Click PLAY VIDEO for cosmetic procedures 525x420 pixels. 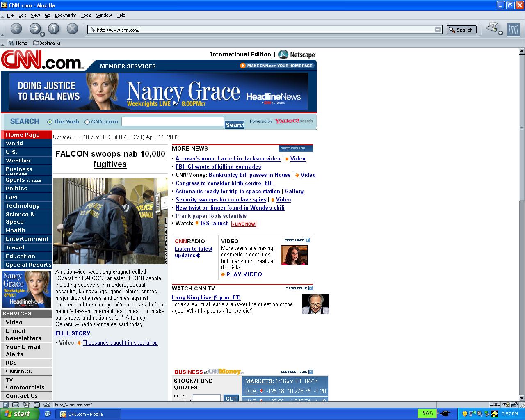[x=244, y=274]
